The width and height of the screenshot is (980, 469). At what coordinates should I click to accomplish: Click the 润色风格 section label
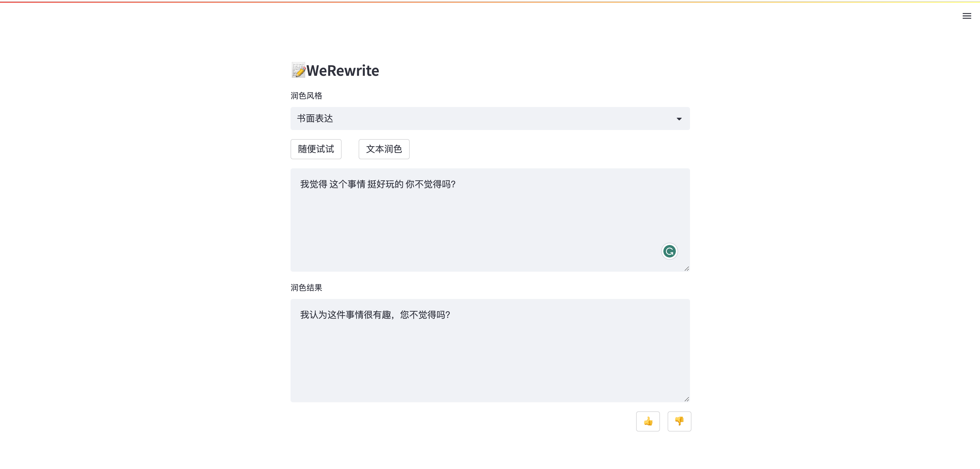(306, 96)
